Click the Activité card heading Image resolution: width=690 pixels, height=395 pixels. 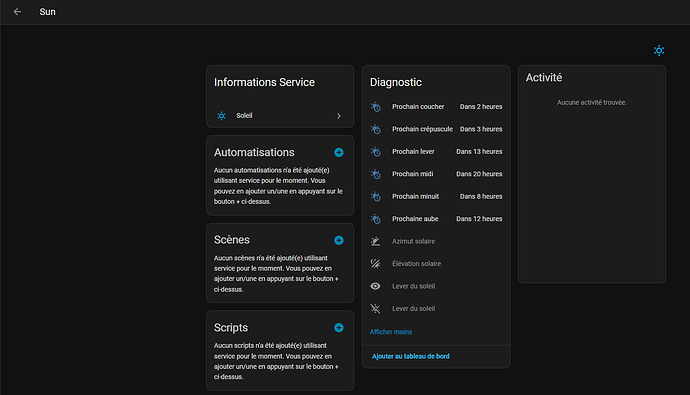point(544,78)
